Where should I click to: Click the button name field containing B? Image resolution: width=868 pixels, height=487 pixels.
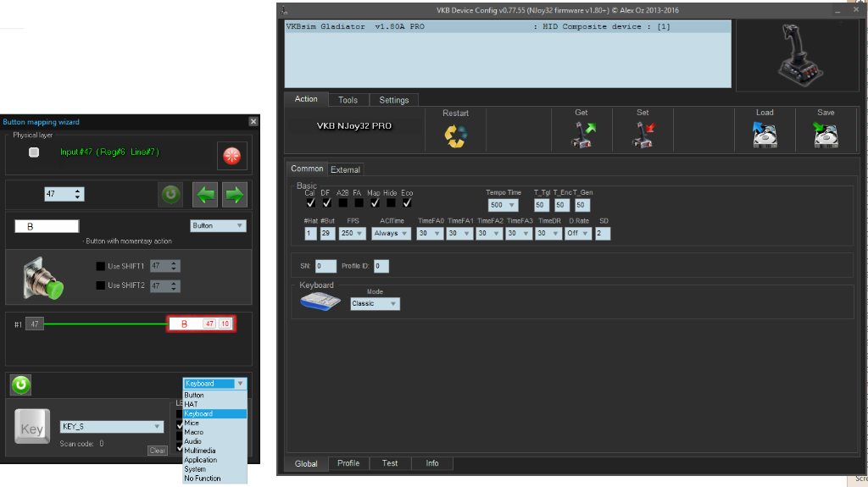[x=47, y=226]
